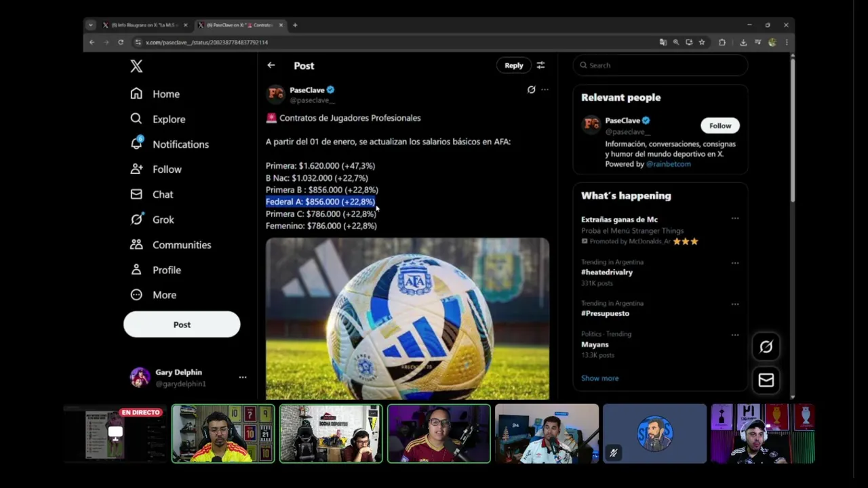Open the tab search dropdown
The width and height of the screenshot is (868, 488).
pyautogui.click(x=90, y=25)
